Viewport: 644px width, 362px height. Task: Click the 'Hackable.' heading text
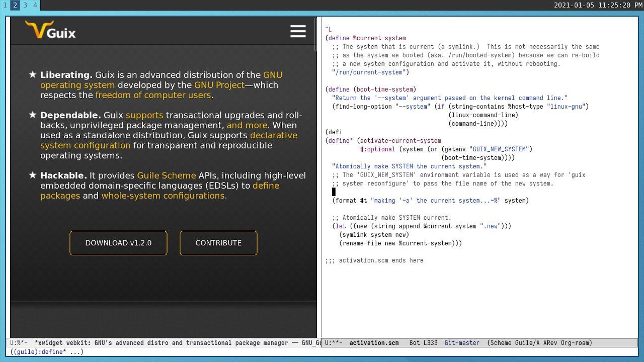[63, 175]
